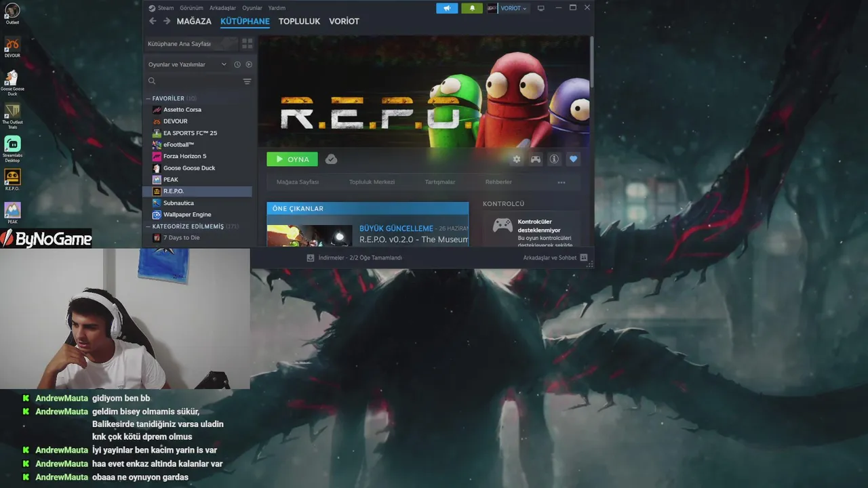Open Outlast desktop shortcut

12,14
